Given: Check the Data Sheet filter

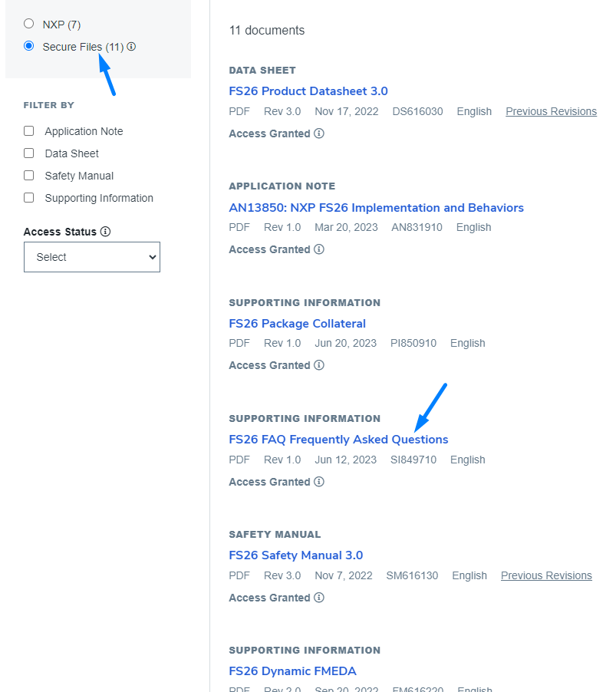Looking at the screenshot, I should [x=29, y=153].
